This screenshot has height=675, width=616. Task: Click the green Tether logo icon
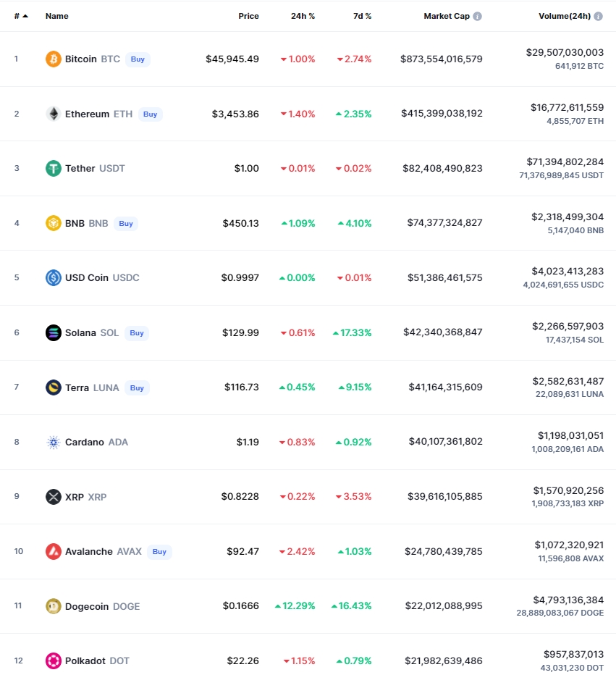[54, 168]
